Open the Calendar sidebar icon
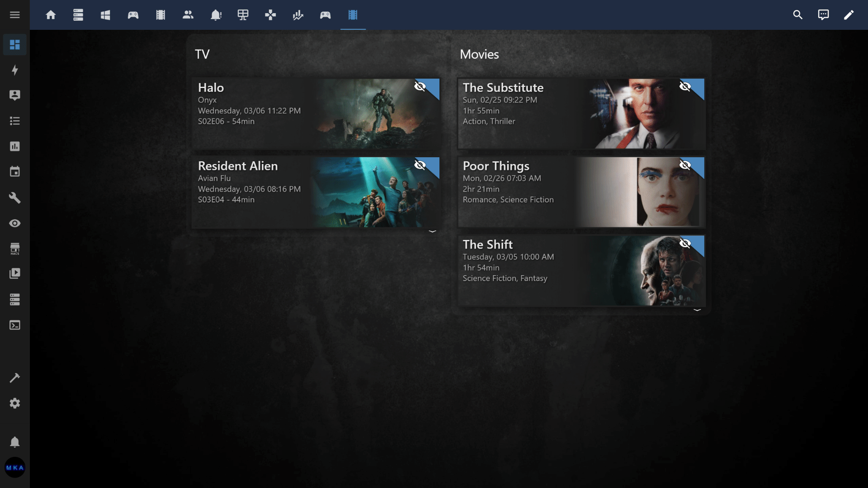This screenshot has width=868, height=488. pos(15,172)
